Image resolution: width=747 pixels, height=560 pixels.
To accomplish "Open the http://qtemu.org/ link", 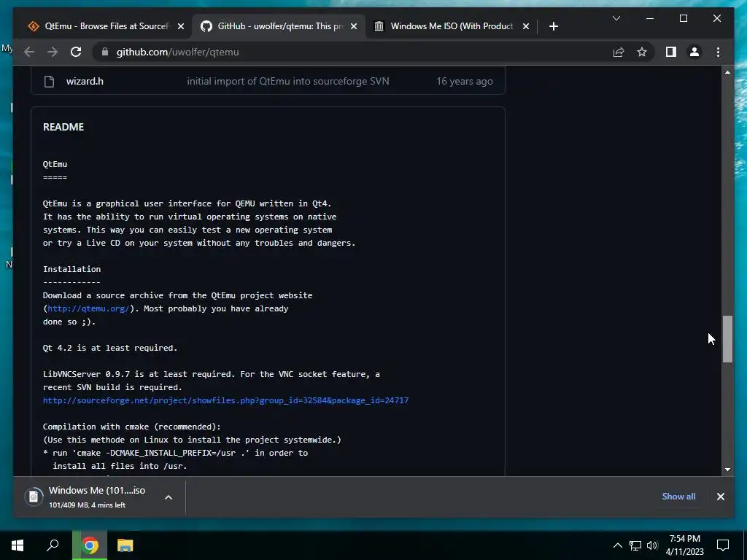I will point(88,308).
